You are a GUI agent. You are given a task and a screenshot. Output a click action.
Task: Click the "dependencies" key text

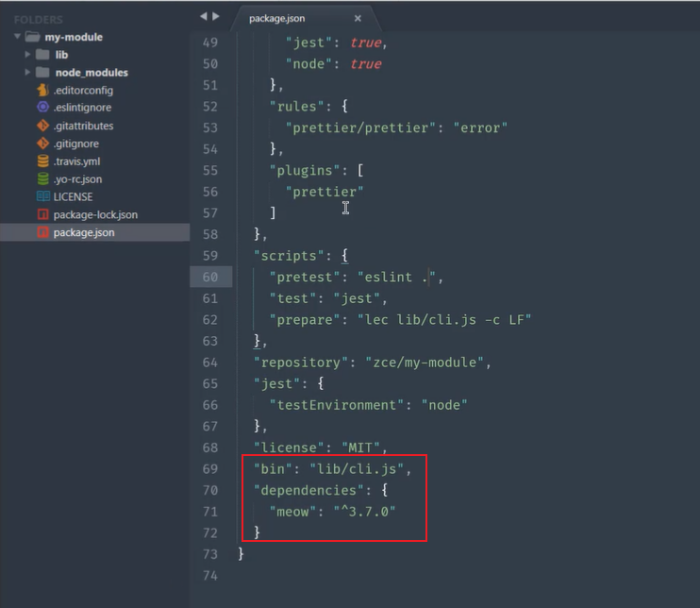coord(308,491)
